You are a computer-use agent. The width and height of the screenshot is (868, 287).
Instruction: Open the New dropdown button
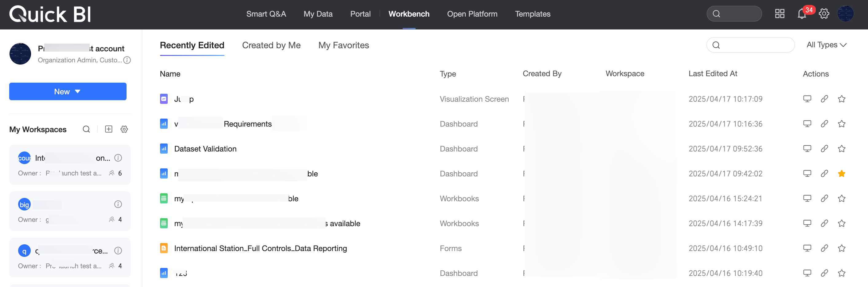pyautogui.click(x=68, y=91)
